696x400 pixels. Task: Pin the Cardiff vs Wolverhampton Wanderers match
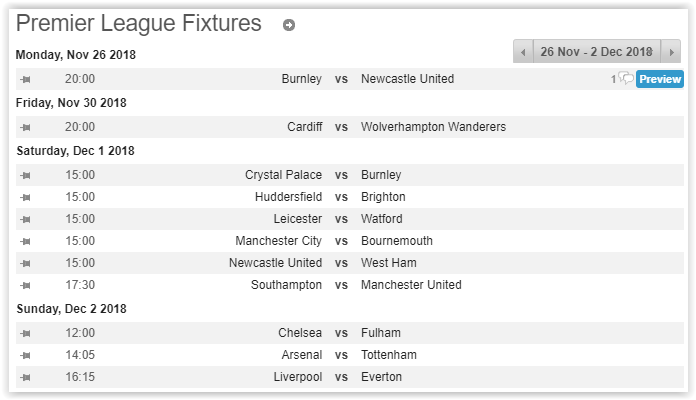(26, 127)
